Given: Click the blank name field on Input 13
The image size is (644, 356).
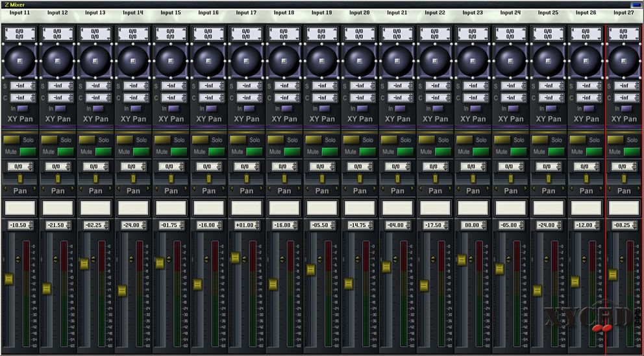Looking at the screenshot, I should click(x=95, y=208).
